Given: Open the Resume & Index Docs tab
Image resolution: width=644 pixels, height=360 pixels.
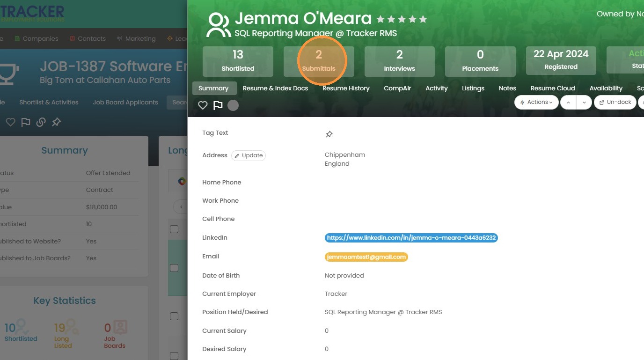Looking at the screenshot, I should [x=275, y=88].
